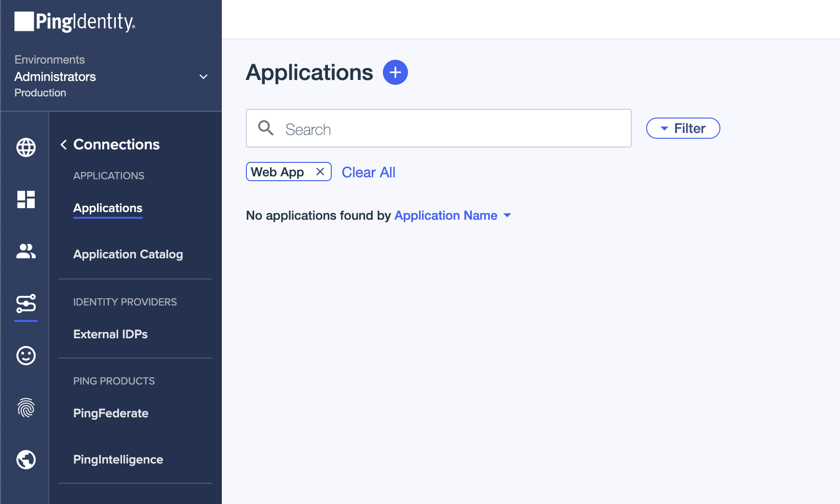Open the Filter dropdown
The image size is (840, 504).
[x=683, y=128]
